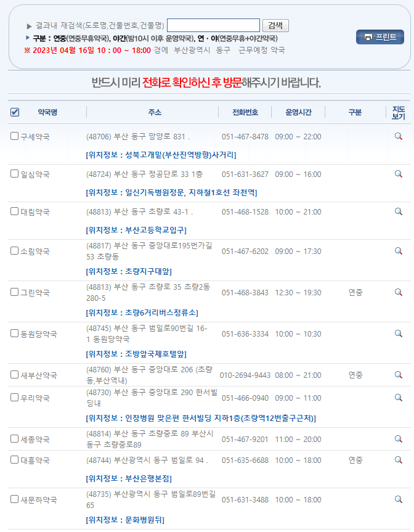Click location info 부산고등학교입구
414x532 pixels.
[x=136, y=231]
